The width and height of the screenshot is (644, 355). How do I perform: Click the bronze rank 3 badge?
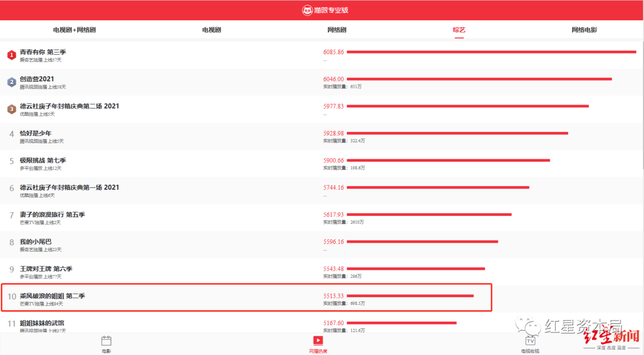(11, 109)
